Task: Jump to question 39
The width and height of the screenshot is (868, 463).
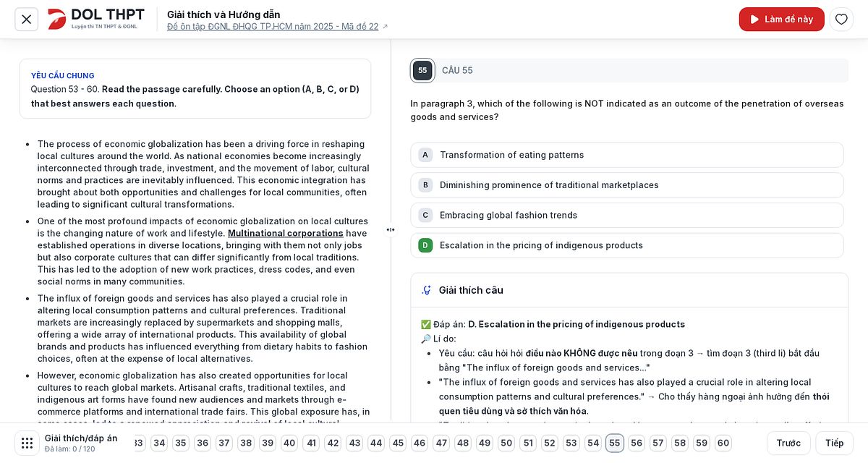Action: [x=268, y=443]
